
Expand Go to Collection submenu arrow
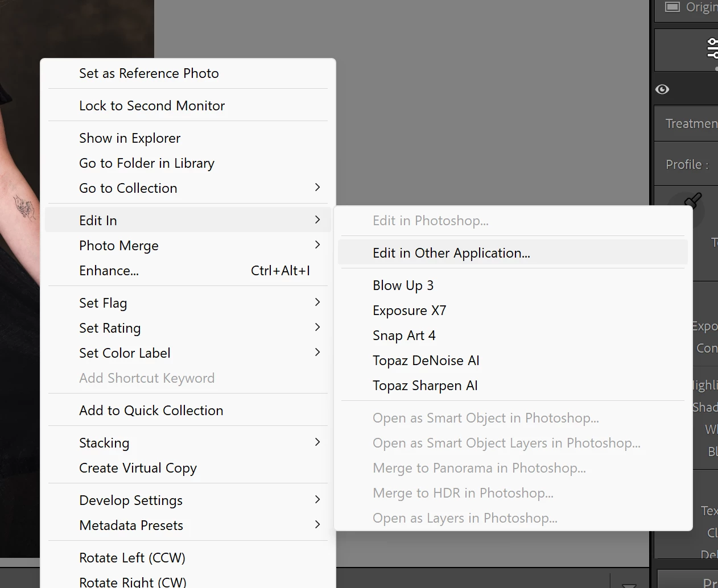tap(317, 187)
